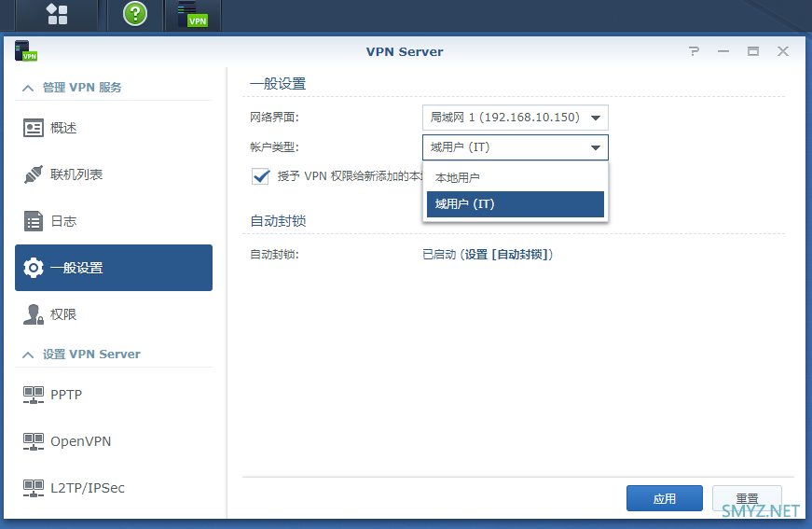
Task: Click the 联机列表 plug icon
Action: pos(34,174)
